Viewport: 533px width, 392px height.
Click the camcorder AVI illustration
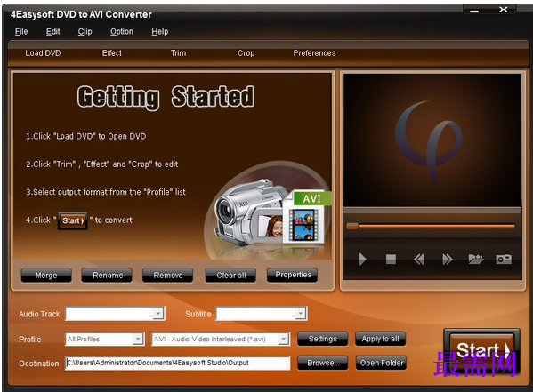pos(269,211)
